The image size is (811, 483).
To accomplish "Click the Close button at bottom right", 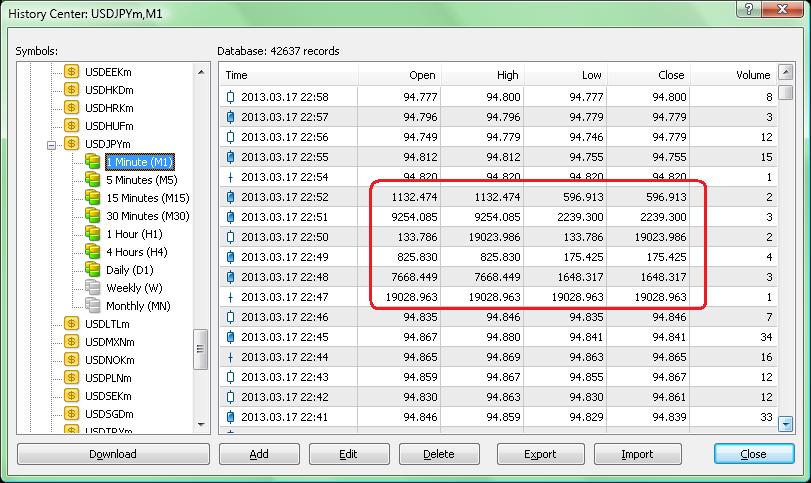I will (x=754, y=454).
